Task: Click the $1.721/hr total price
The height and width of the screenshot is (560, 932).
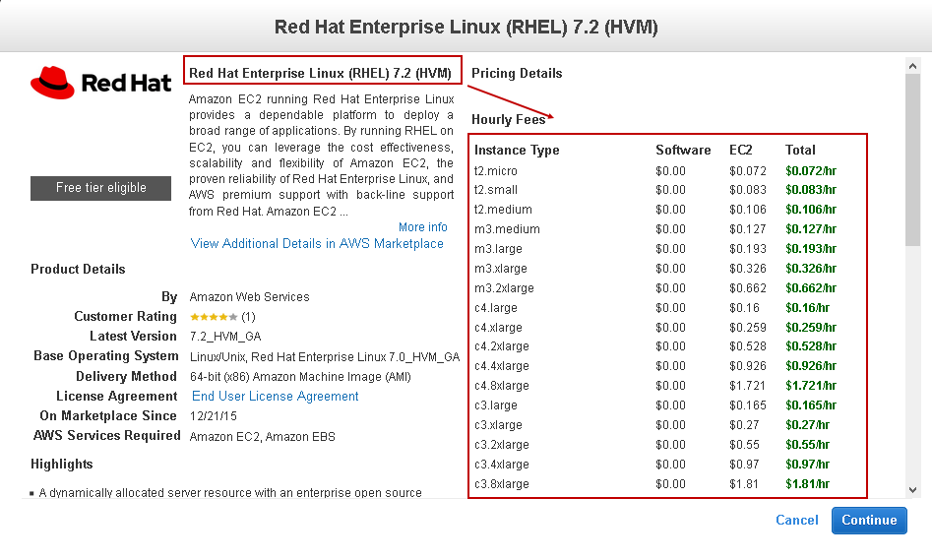Action: 811,386
